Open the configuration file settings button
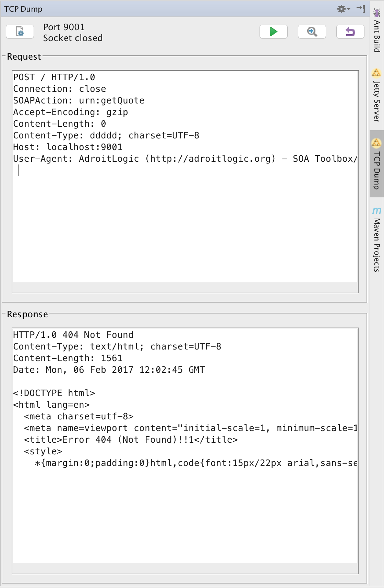This screenshot has width=384, height=588. [20, 32]
